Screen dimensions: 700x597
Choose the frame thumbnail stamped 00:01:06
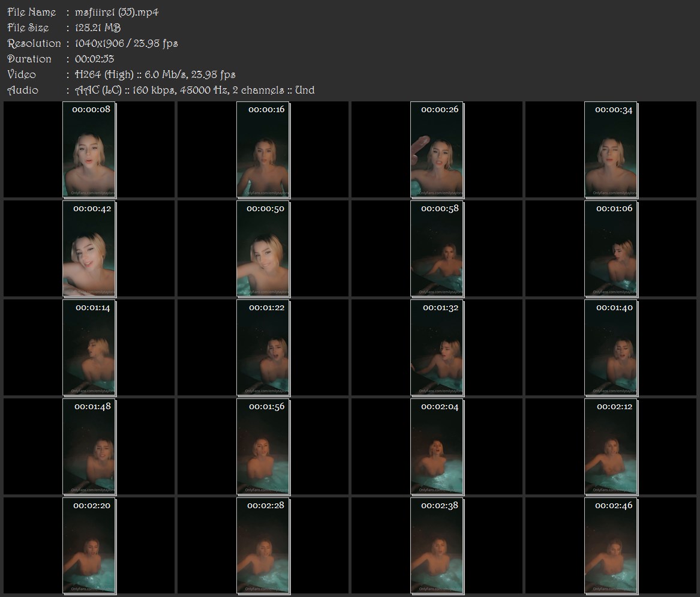pos(611,248)
